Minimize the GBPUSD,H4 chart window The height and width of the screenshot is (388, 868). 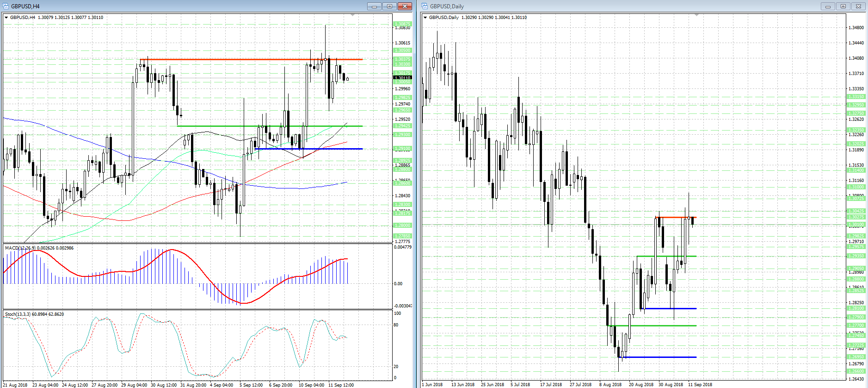coord(375,6)
